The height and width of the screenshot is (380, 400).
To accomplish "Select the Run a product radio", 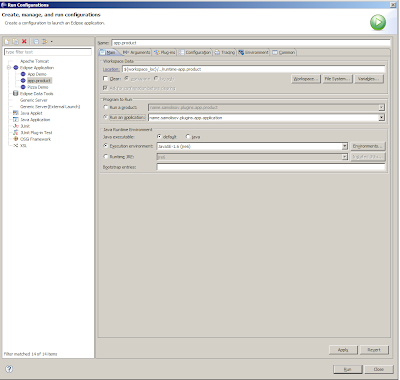I will pos(105,107).
